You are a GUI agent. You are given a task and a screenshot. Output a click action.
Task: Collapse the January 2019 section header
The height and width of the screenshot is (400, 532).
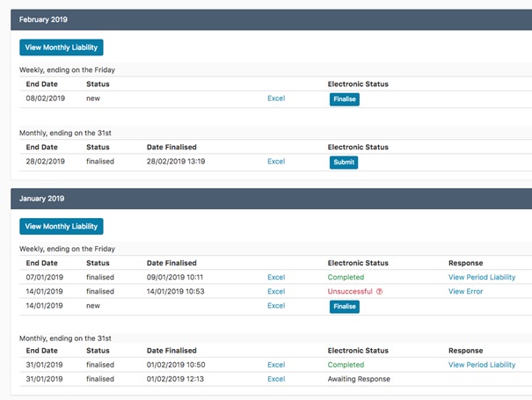266,199
